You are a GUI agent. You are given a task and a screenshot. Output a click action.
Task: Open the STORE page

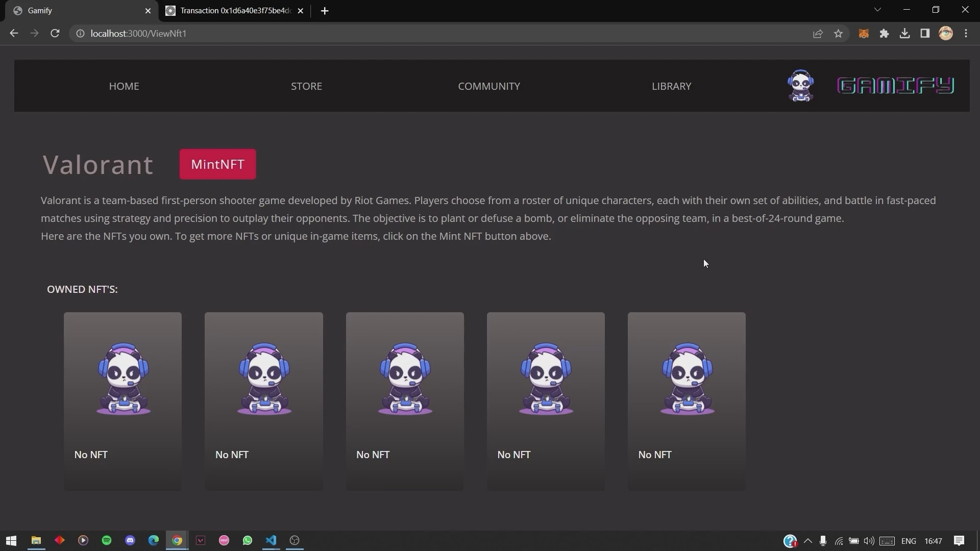click(x=306, y=86)
